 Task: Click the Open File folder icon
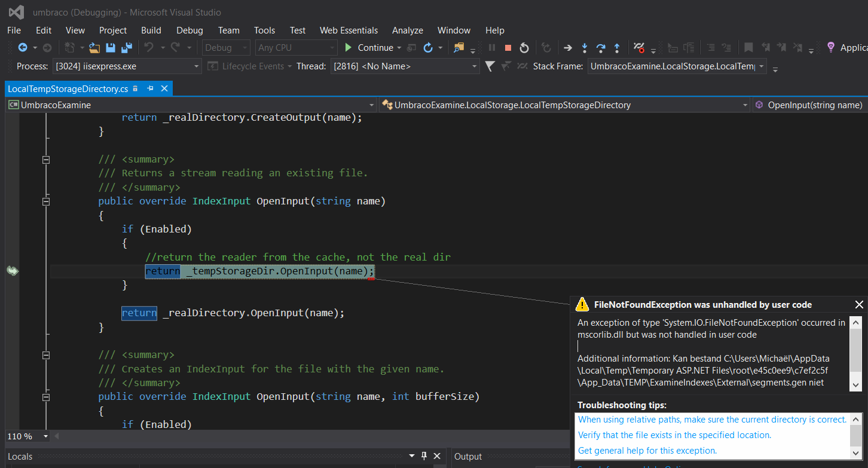tap(94, 47)
